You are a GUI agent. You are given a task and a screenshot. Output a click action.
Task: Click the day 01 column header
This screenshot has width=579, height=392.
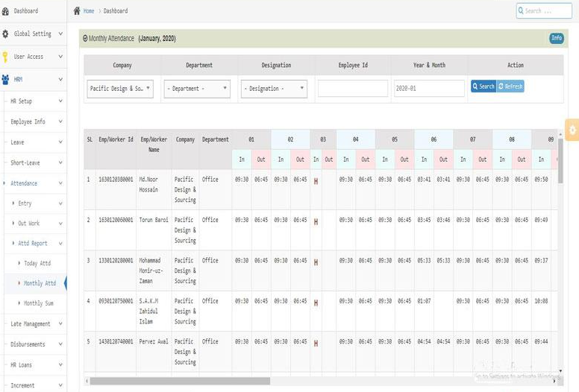251,139
